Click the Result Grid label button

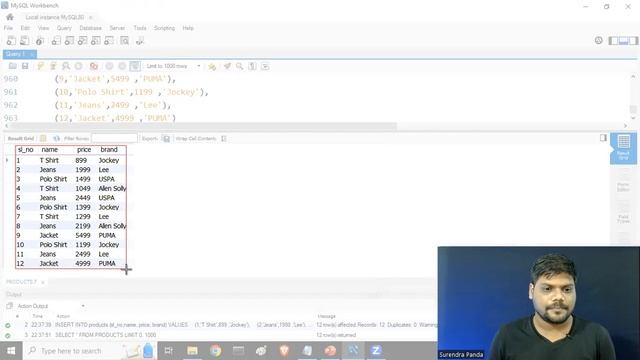(21, 139)
